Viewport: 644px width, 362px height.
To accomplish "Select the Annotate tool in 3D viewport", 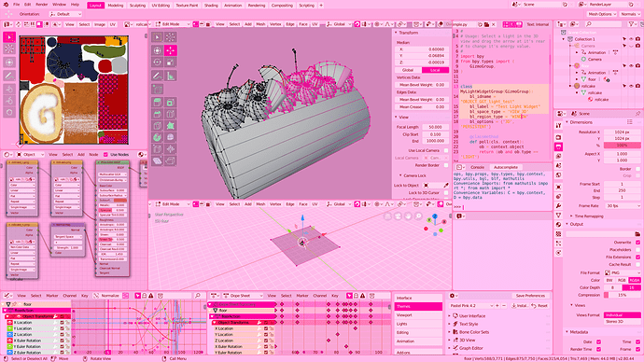I will pyautogui.click(x=158, y=76).
